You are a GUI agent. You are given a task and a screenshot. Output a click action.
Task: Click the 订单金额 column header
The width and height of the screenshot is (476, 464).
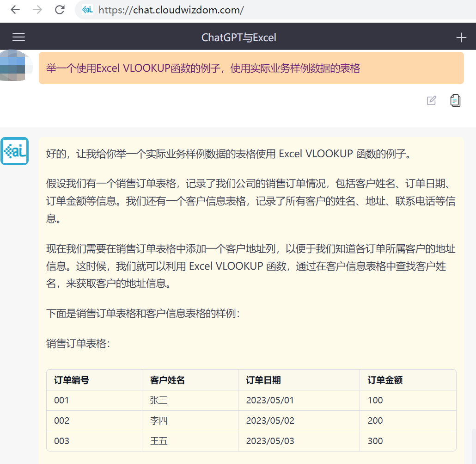408,380
